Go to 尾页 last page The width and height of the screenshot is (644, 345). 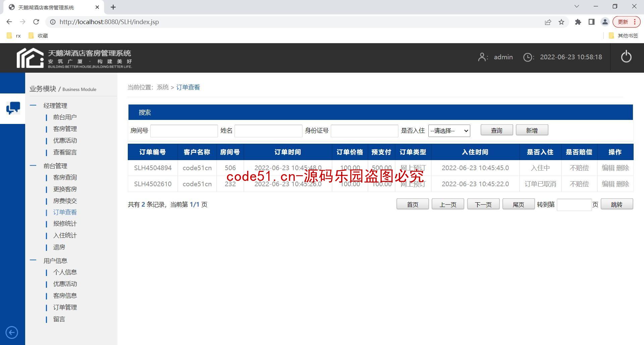(x=519, y=204)
